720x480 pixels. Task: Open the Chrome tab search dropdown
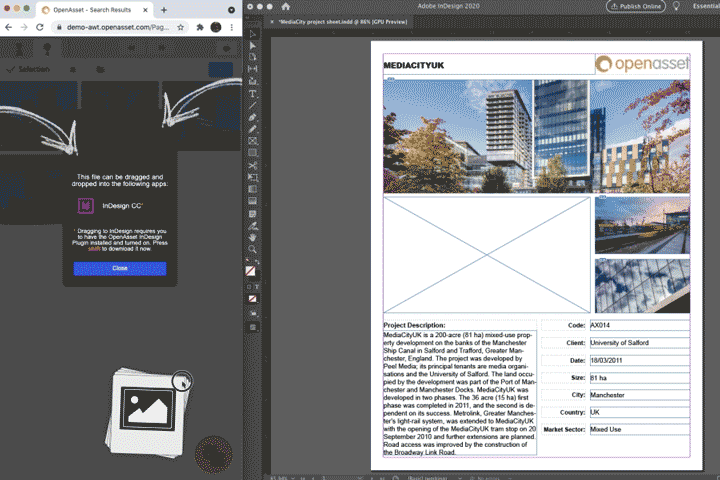click(231, 10)
